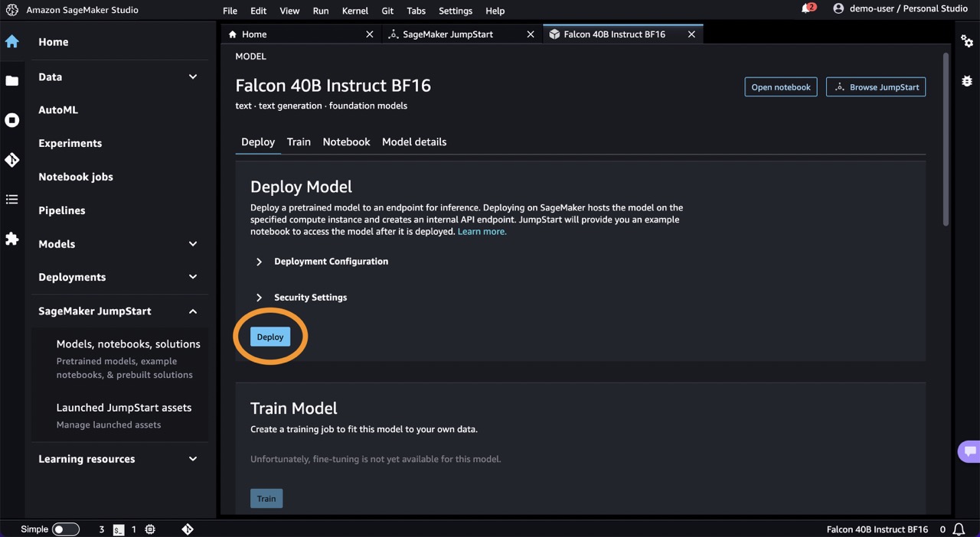Expand the Data section chevron
The height and width of the screenshot is (537, 980).
pos(193,76)
